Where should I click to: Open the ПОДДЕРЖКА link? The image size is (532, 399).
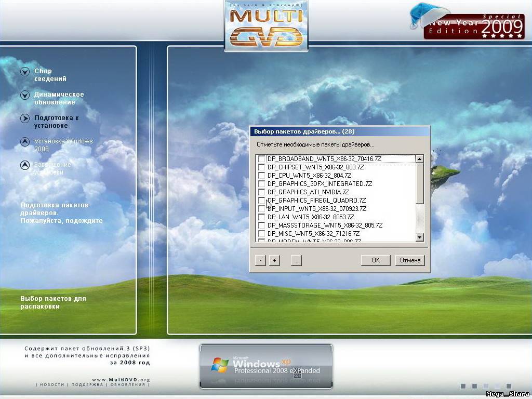point(87,385)
